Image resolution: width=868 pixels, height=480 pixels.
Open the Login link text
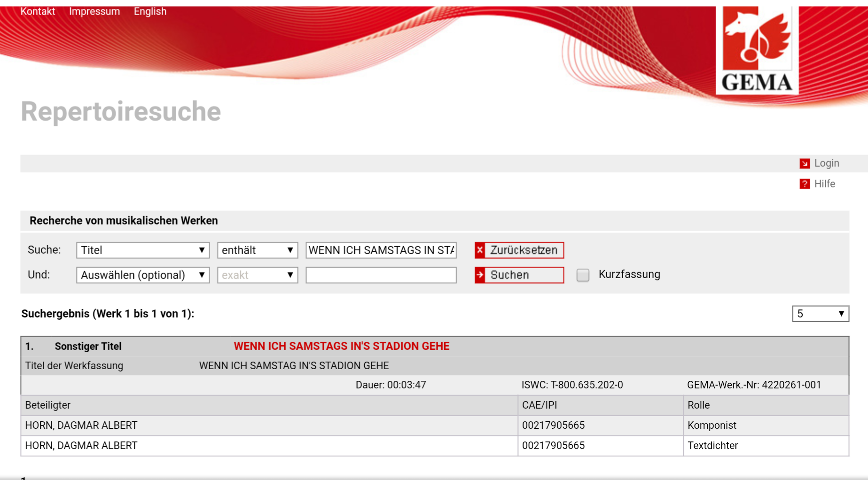(827, 163)
